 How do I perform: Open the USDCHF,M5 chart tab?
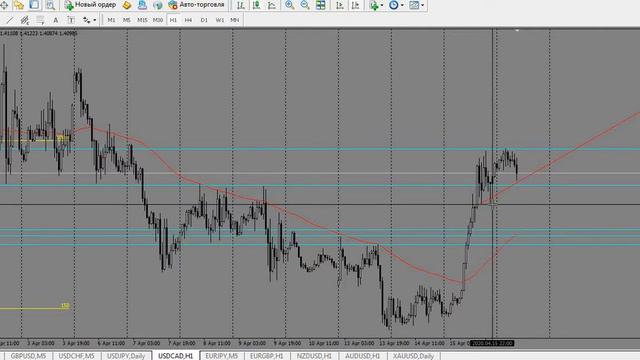click(x=76, y=356)
